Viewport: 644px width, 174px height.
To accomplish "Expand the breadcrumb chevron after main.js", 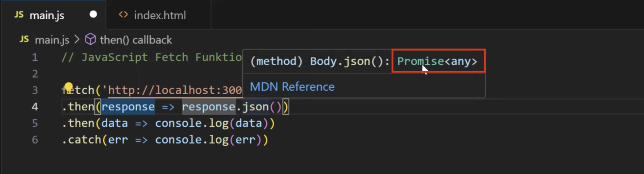I will pyautogui.click(x=77, y=40).
